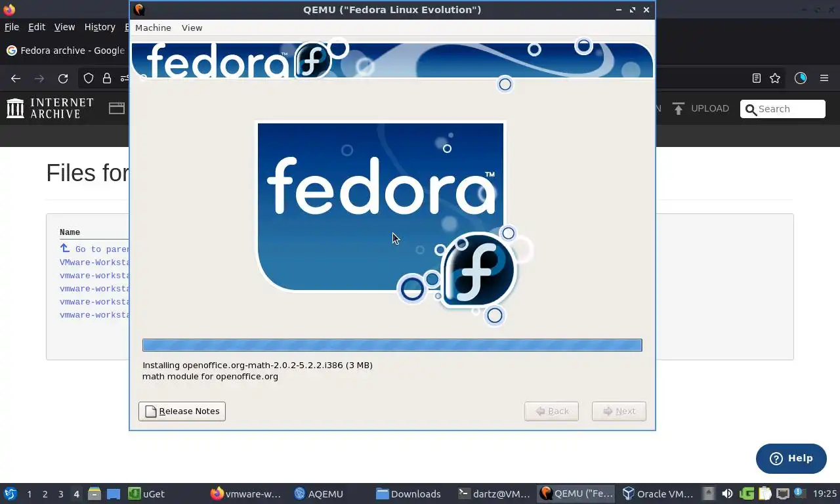Click the greyed-out Next button in installer
The image size is (840, 504).
619,411
